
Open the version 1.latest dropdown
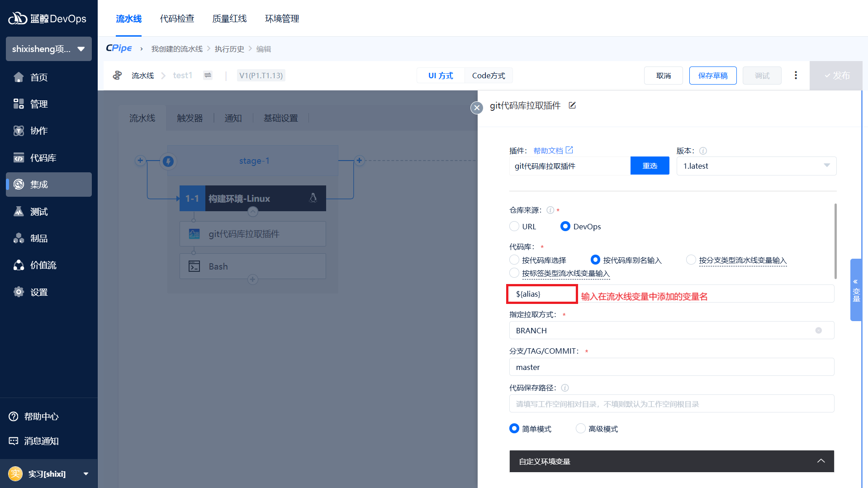coord(756,166)
